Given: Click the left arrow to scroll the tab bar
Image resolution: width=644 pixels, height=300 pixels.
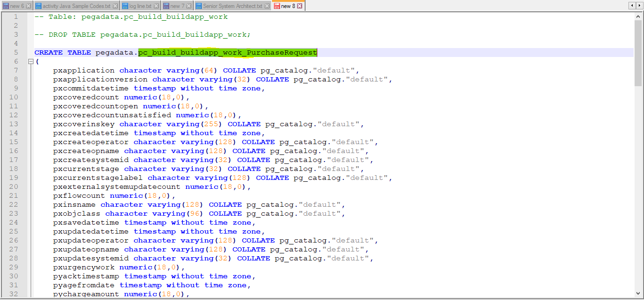Looking at the screenshot, I should point(632,5).
